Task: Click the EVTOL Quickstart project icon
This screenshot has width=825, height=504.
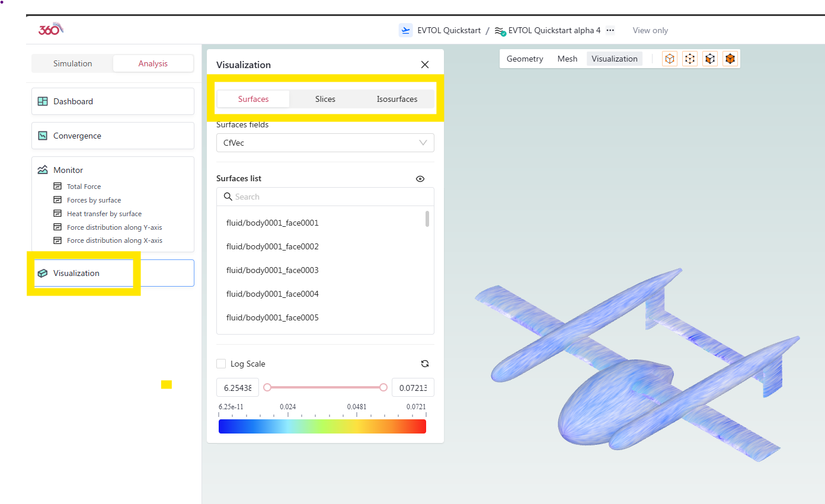Action: [x=405, y=30]
